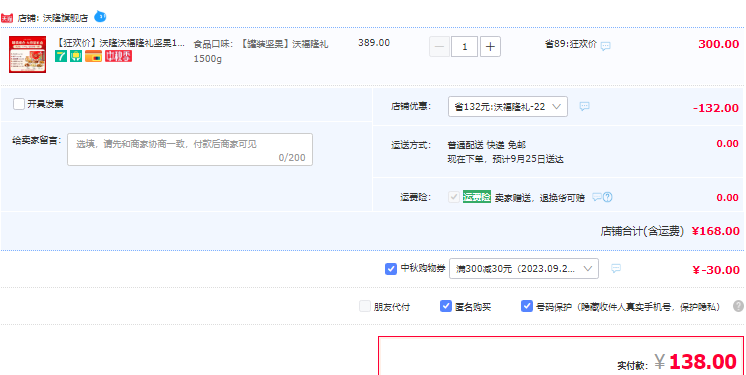Click the 预计9月25日送达 delivery estimate
The height and width of the screenshot is (375, 746).
click(x=528, y=159)
